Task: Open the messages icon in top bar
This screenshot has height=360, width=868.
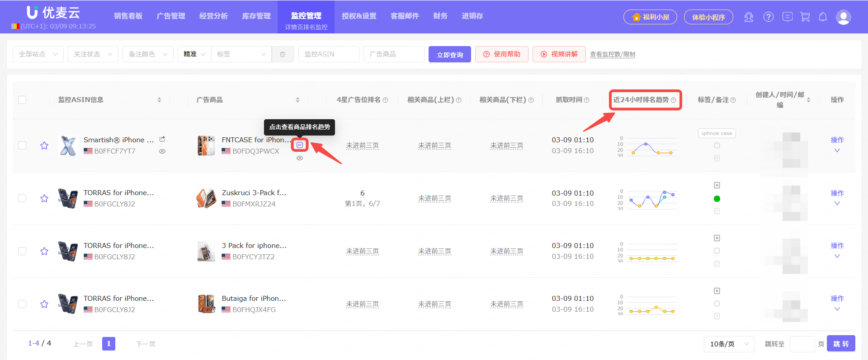Action: pyautogui.click(x=788, y=17)
